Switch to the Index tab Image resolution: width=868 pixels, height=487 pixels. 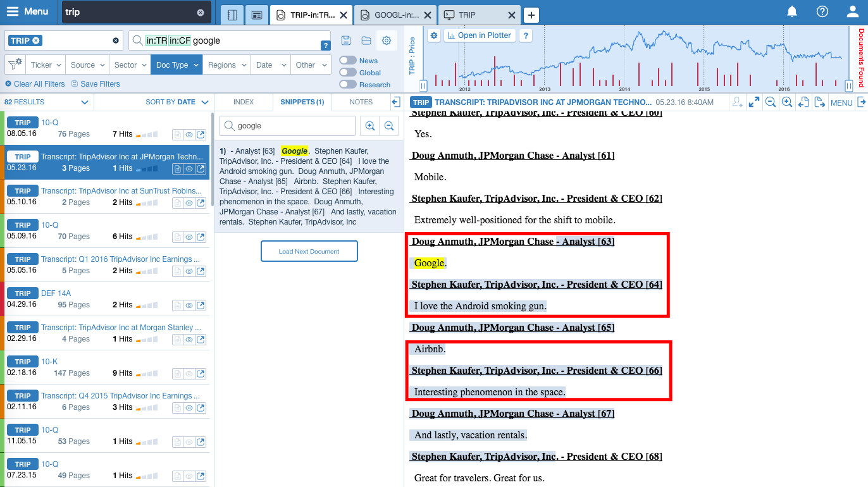244,102
